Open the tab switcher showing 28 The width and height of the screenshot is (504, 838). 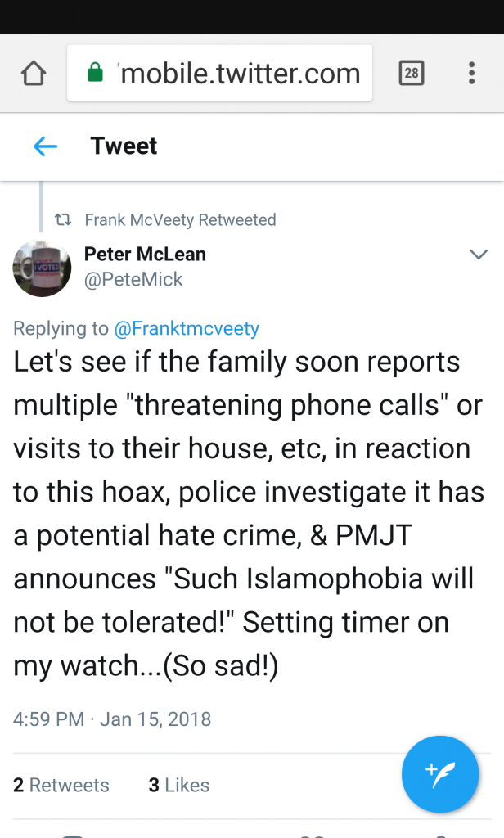click(x=411, y=74)
